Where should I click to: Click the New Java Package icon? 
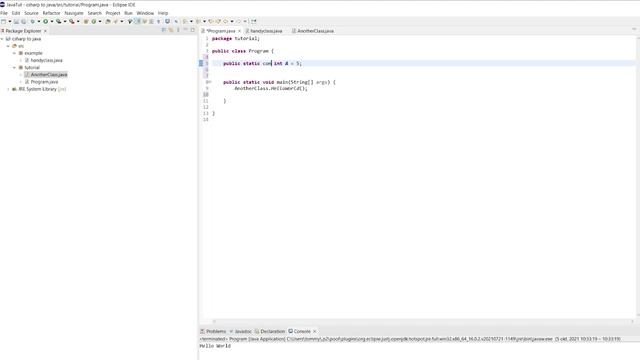(86, 21)
